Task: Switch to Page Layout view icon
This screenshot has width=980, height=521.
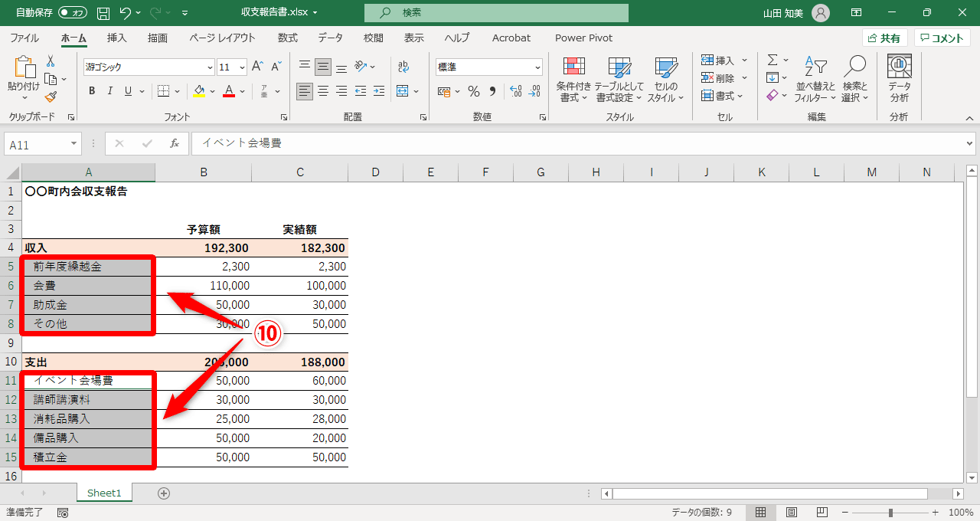Action: click(x=792, y=513)
